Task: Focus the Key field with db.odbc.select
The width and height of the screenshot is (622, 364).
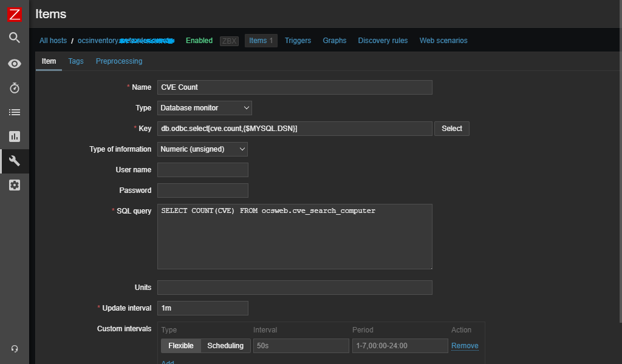Action: point(295,129)
